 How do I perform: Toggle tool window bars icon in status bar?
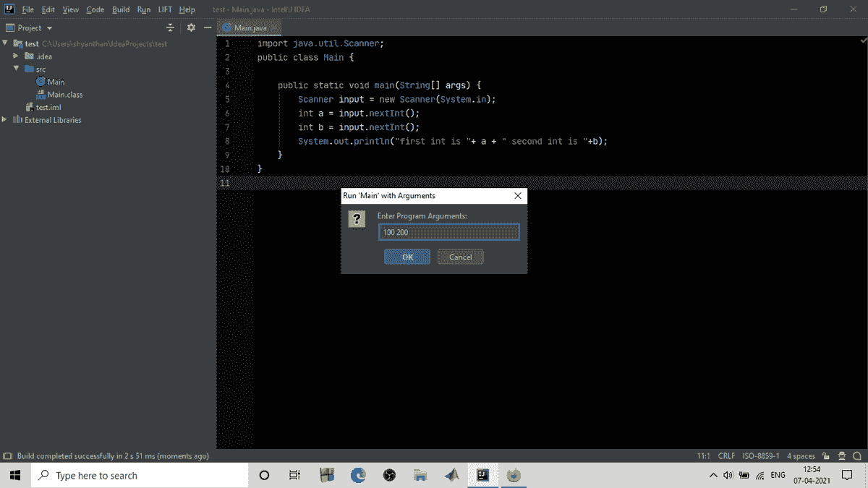click(7, 456)
